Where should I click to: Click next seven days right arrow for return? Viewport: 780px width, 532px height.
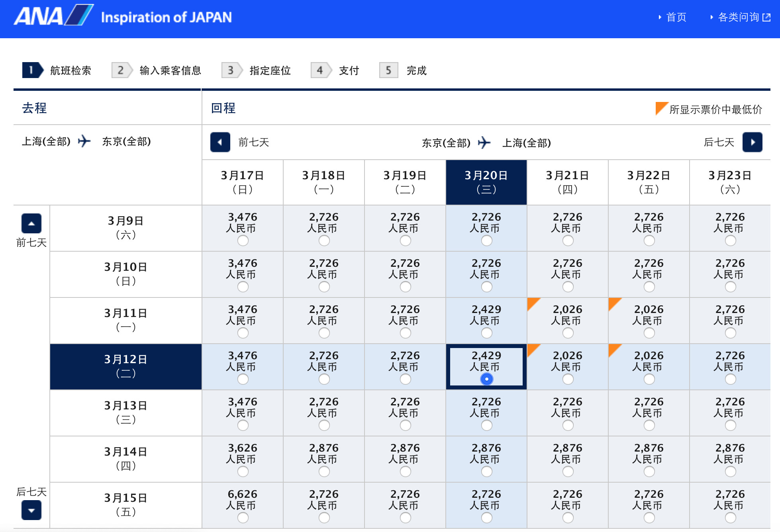pos(752,142)
